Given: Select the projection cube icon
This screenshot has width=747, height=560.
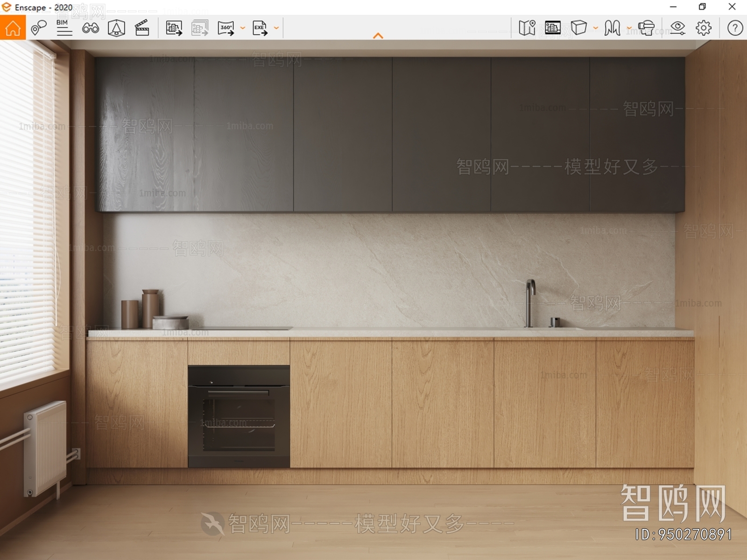Looking at the screenshot, I should point(579,28).
